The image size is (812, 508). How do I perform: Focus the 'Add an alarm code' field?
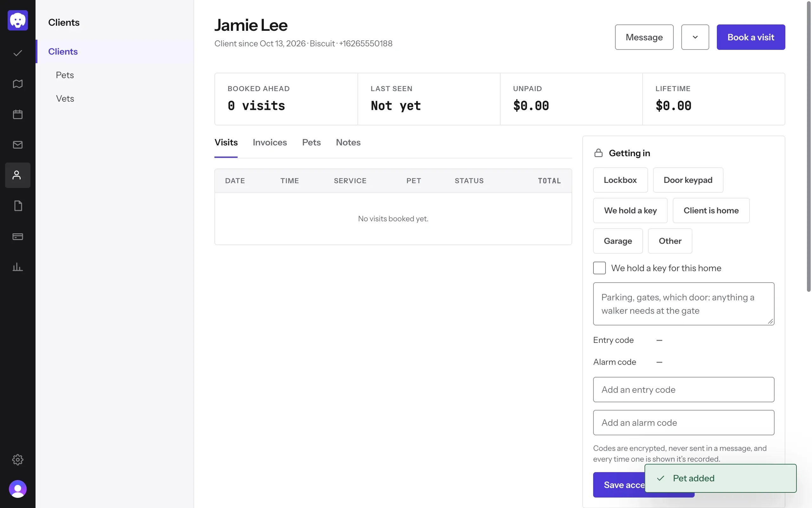point(684,423)
